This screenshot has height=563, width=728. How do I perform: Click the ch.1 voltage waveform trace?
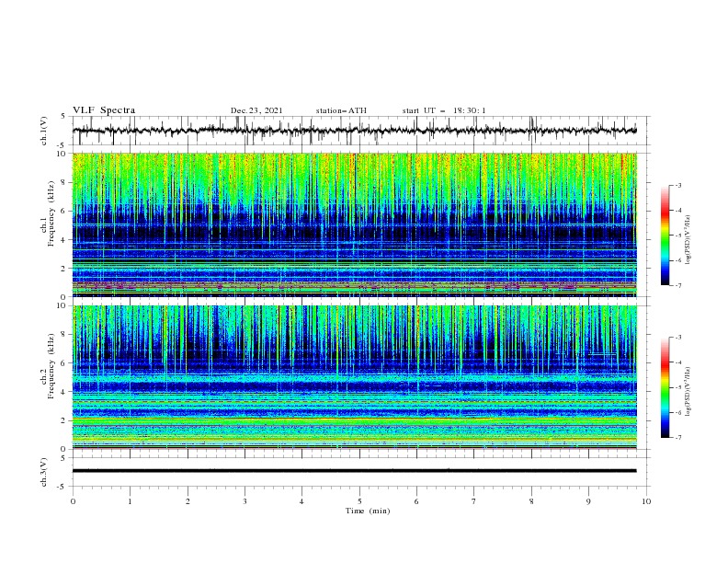coord(355,131)
